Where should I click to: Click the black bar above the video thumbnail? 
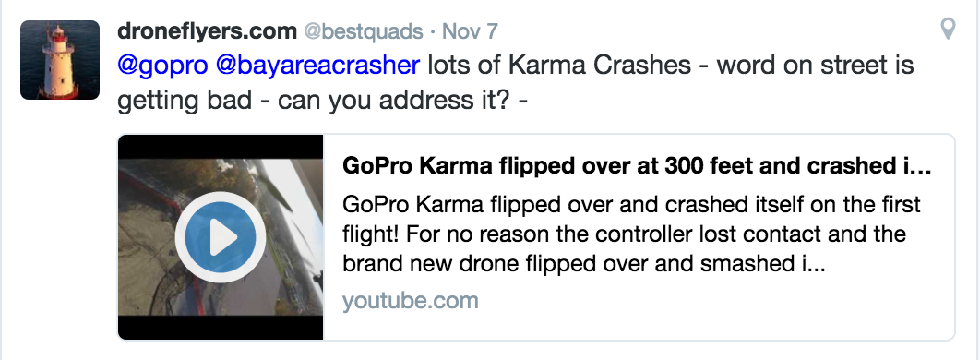click(221, 147)
